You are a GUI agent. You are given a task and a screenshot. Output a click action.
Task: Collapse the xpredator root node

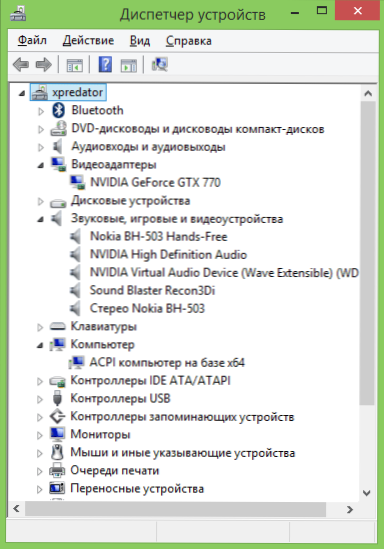22,93
